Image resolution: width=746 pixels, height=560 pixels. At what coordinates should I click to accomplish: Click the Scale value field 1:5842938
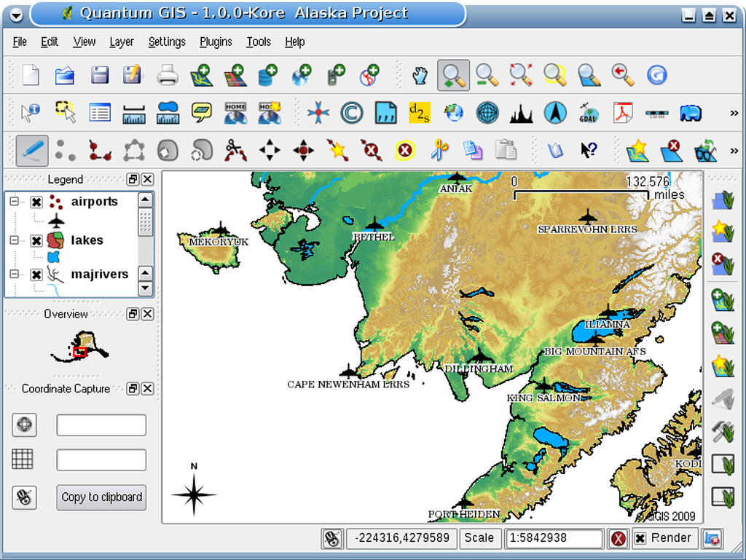point(554,538)
